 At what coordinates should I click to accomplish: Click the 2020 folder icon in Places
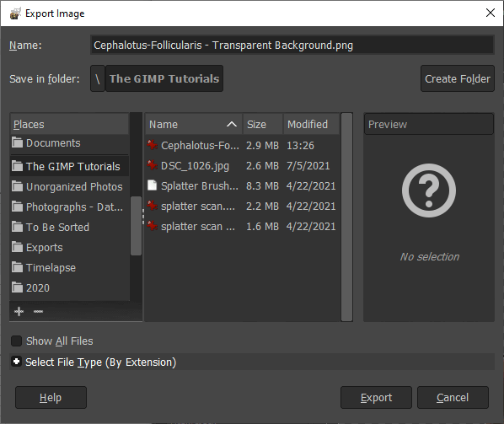[18, 287]
